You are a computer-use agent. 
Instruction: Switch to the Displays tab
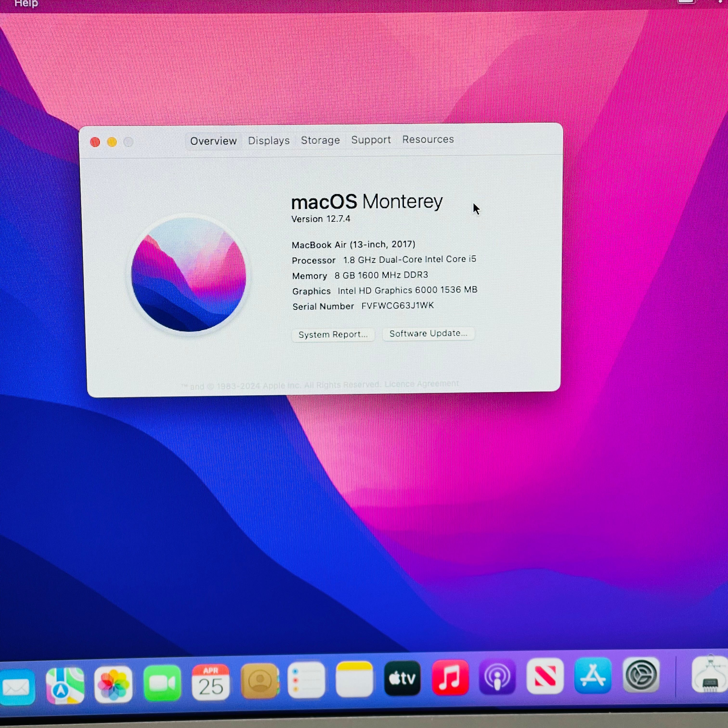[269, 141]
